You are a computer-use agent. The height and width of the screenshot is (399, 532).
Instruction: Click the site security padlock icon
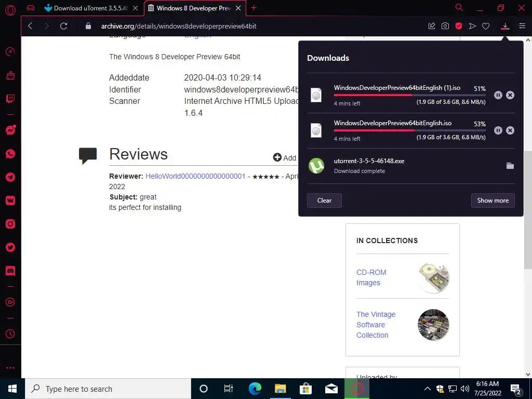(88, 26)
